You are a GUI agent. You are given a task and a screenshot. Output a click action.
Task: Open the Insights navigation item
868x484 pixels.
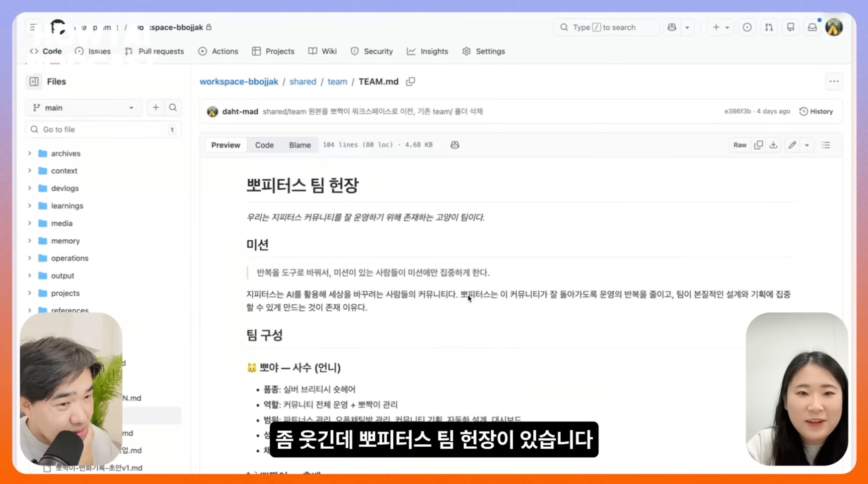click(428, 51)
